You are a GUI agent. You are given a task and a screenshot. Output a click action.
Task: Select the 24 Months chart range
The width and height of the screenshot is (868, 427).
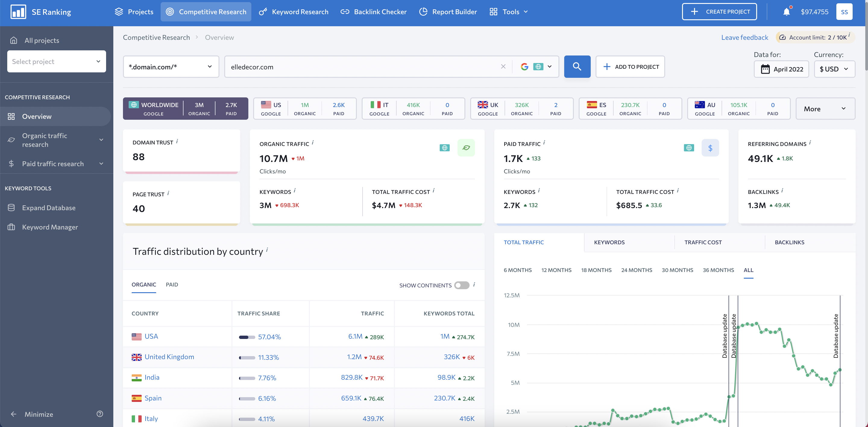pos(636,270)
